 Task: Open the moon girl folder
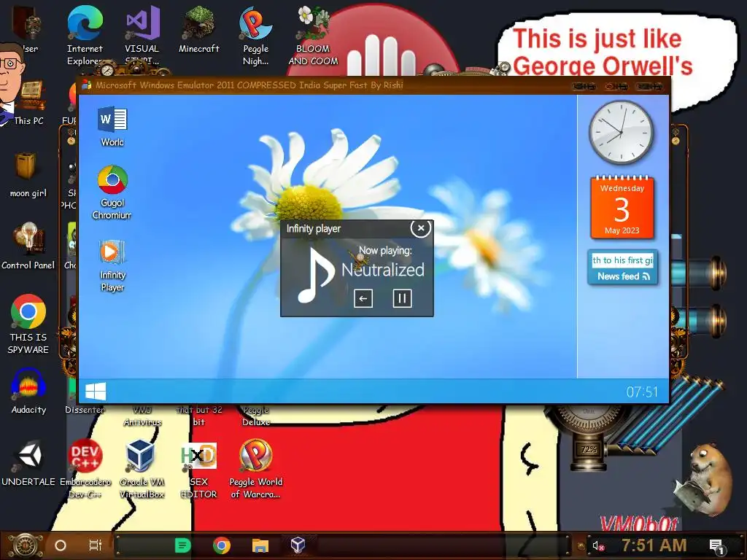[28, 174]
